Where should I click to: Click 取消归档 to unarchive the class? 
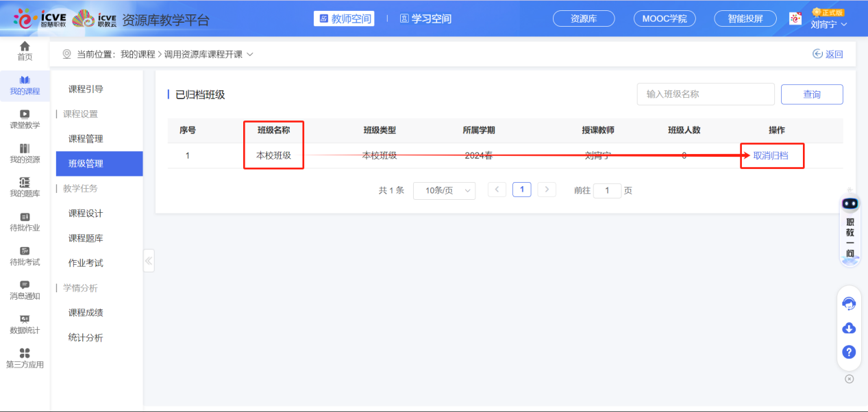coord(771,155)
